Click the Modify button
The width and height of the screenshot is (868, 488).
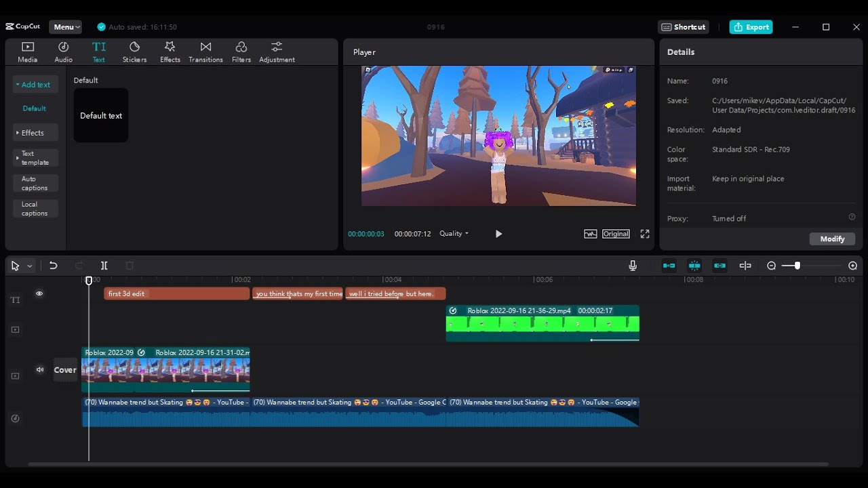click(x=832, y=239)
